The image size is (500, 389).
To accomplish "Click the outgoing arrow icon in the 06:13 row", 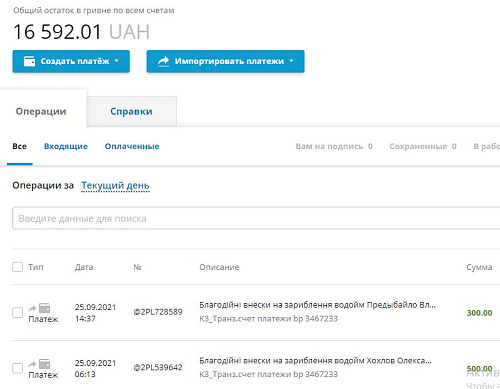I will (x=32, y=364).
